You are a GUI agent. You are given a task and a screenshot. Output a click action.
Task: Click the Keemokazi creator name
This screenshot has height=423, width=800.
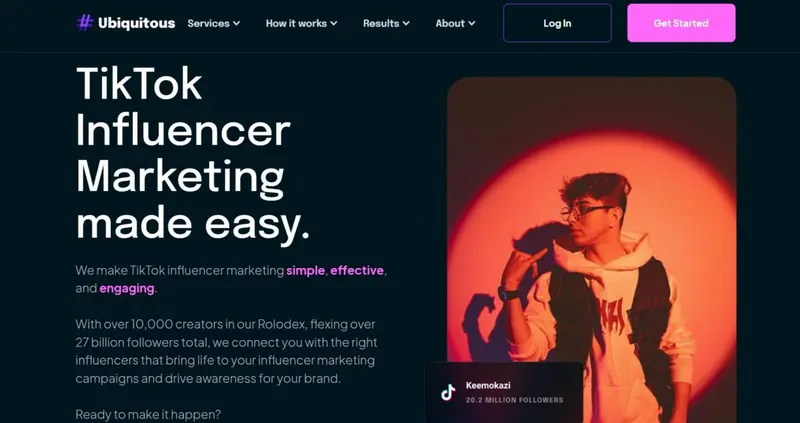(488, 386)
